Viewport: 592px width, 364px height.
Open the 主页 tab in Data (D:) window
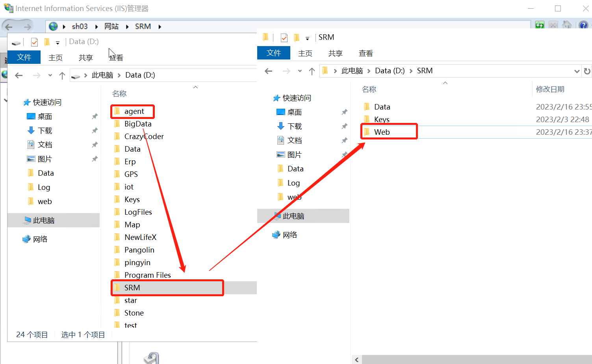tap(56, 58)
